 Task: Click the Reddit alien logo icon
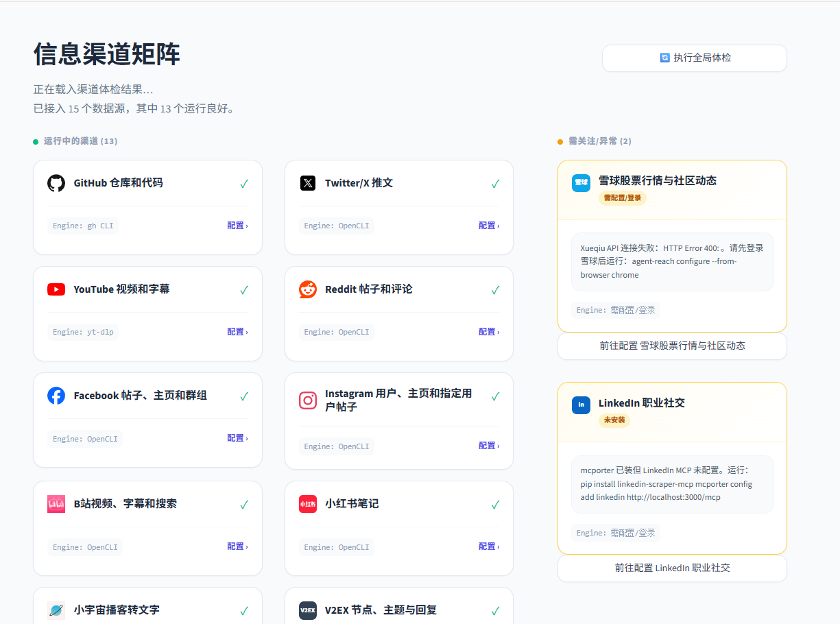coord(308,289)
